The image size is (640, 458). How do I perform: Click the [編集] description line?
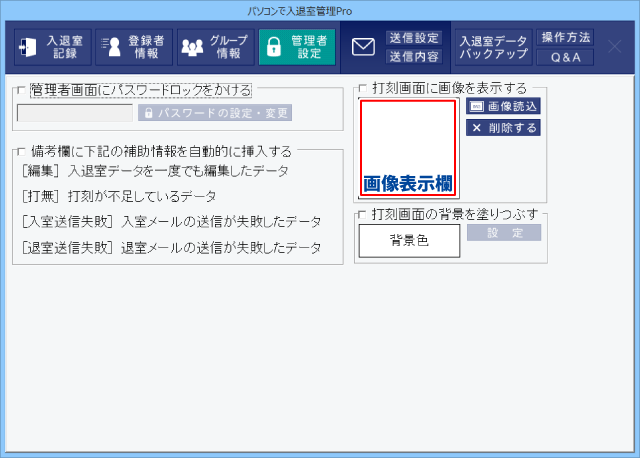coord(155,171)
